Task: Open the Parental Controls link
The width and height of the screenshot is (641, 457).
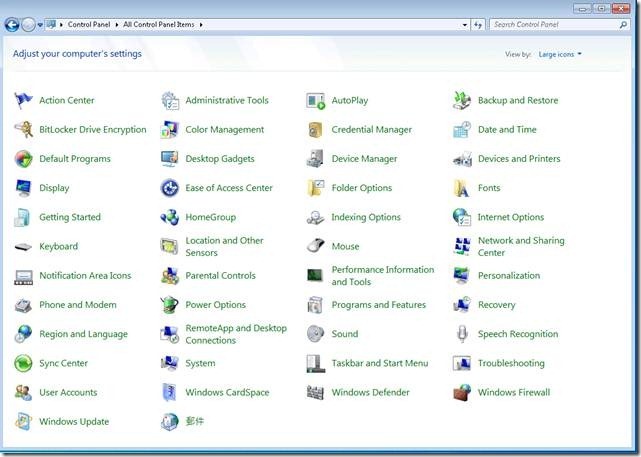Action: (220, 276)
